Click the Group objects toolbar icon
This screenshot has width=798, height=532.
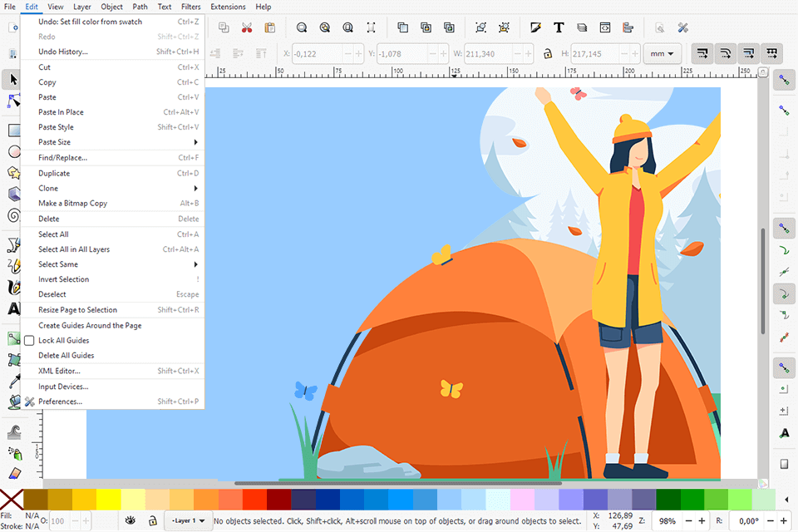481,27
